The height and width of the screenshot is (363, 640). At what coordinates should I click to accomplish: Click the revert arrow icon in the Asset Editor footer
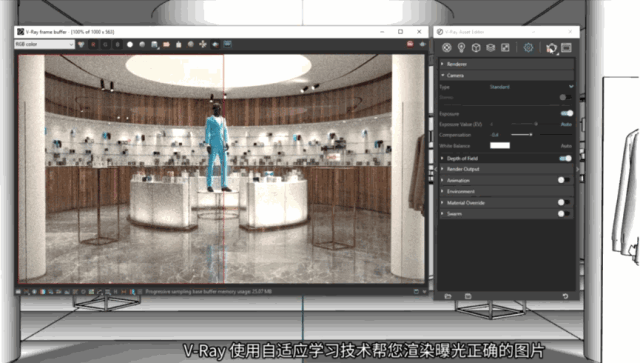[x=565, y=296]
